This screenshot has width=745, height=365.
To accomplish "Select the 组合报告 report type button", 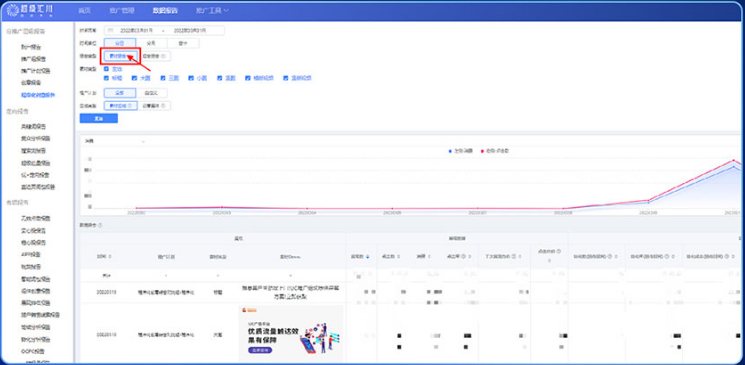I will point(154,56).
